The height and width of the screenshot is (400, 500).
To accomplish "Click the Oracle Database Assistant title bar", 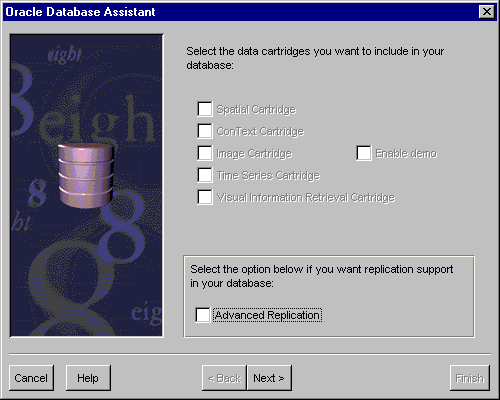I will 240,12.
